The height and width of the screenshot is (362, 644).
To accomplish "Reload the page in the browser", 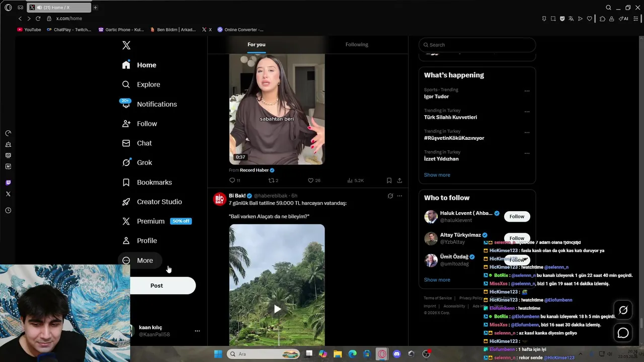I will click(38, 19).
